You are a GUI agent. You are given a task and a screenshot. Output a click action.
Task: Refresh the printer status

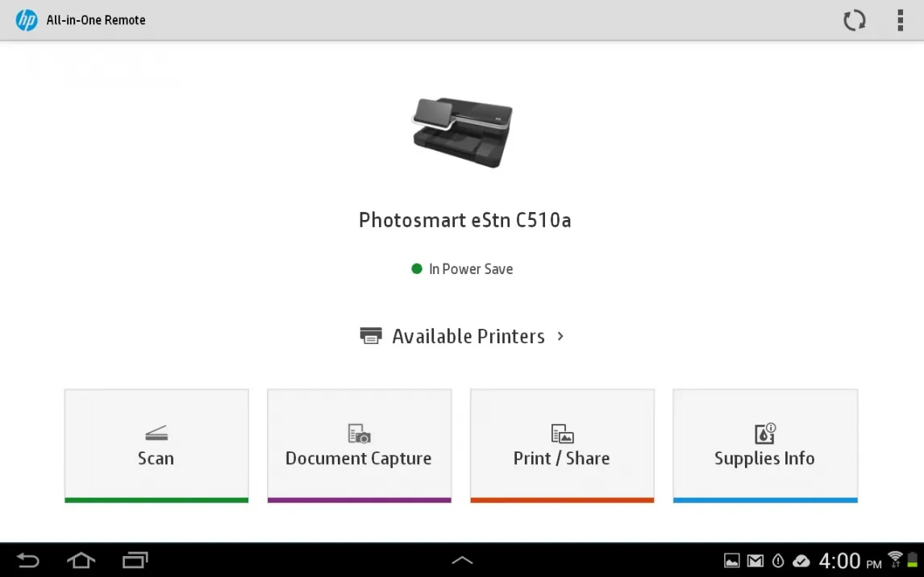click(x=854, y=20)
